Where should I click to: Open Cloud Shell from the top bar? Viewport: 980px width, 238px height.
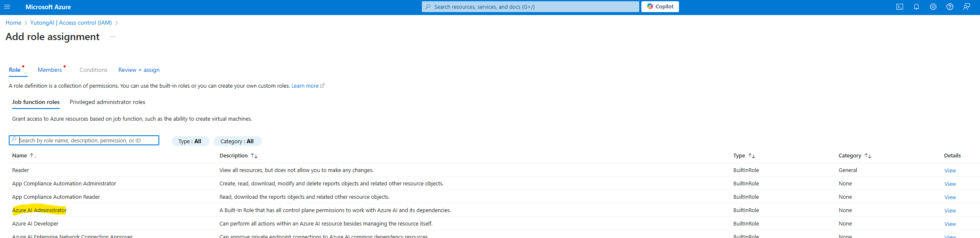900,7
